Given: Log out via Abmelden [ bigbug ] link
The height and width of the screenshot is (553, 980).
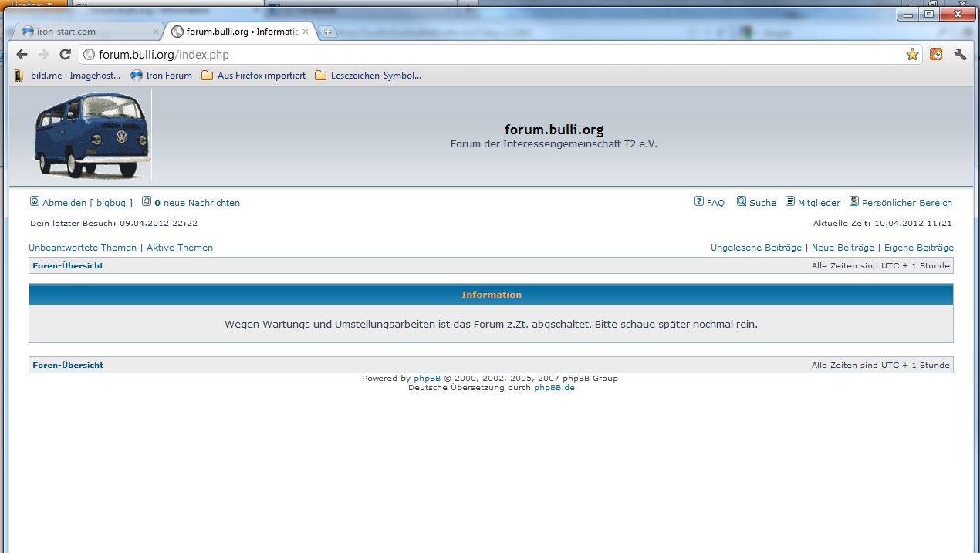Looking at the screenshot, I should 81,203.
